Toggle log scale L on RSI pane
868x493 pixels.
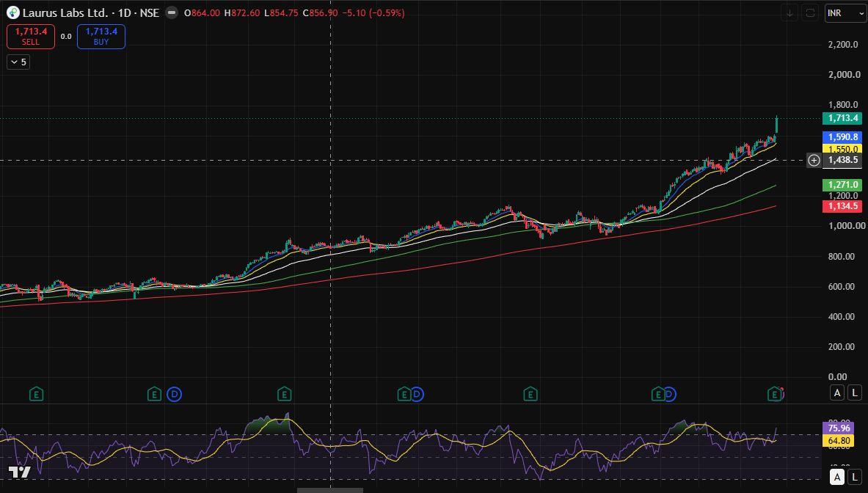click(x=855, y=477)
